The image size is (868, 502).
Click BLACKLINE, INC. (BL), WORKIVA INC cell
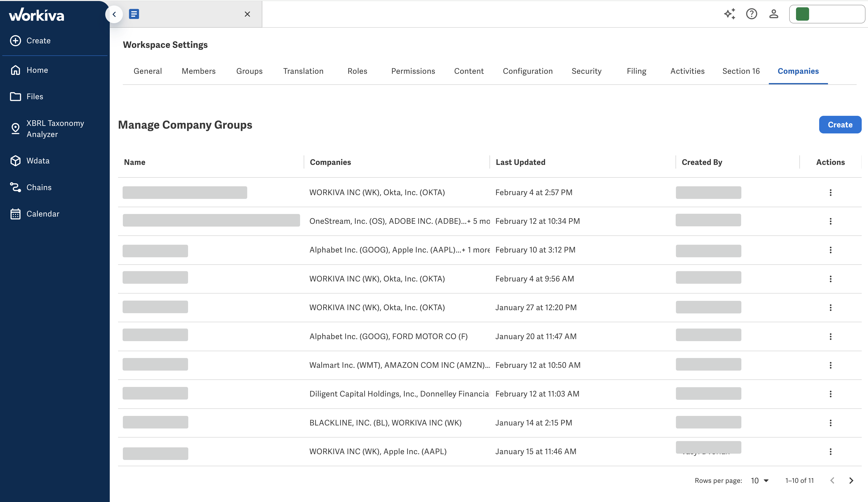point(385,423)
